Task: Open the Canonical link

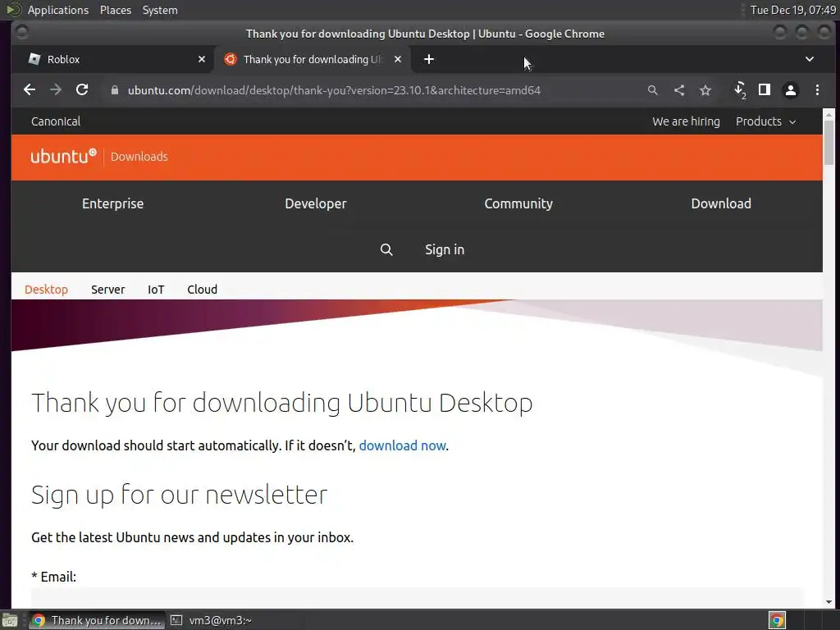Action: click(56, 121)
